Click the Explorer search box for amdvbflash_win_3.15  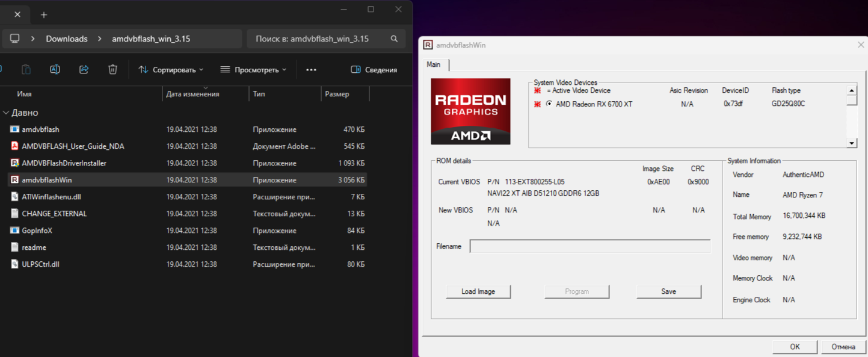[326, 39]
